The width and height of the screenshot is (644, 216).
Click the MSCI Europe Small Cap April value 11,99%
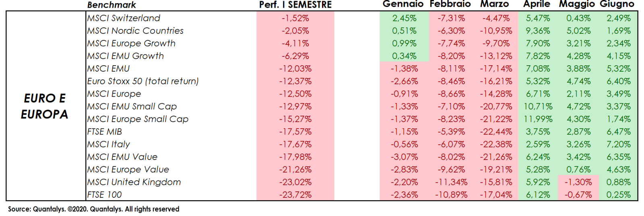(538, 119)
